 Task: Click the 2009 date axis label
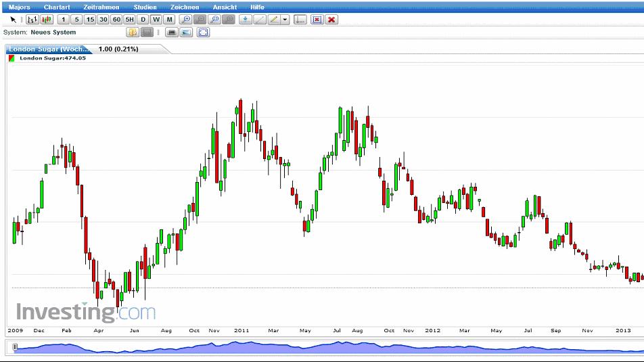(x=16, y=330)
